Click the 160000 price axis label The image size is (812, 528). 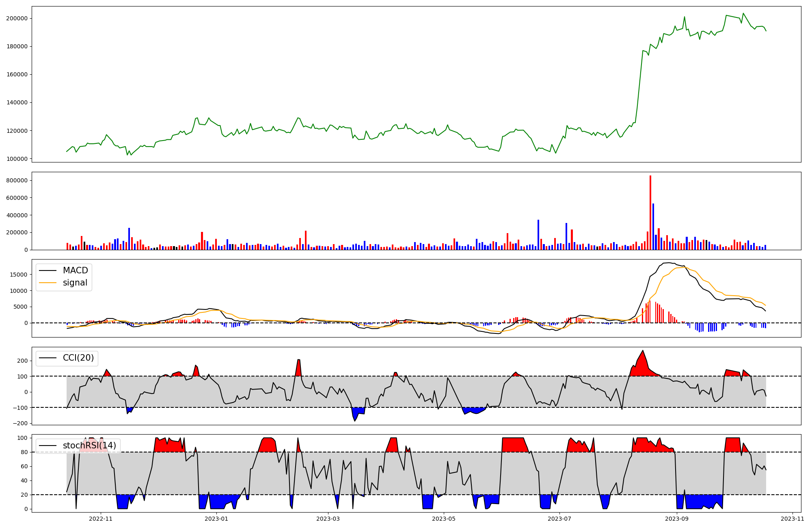(x=17, y=74)
